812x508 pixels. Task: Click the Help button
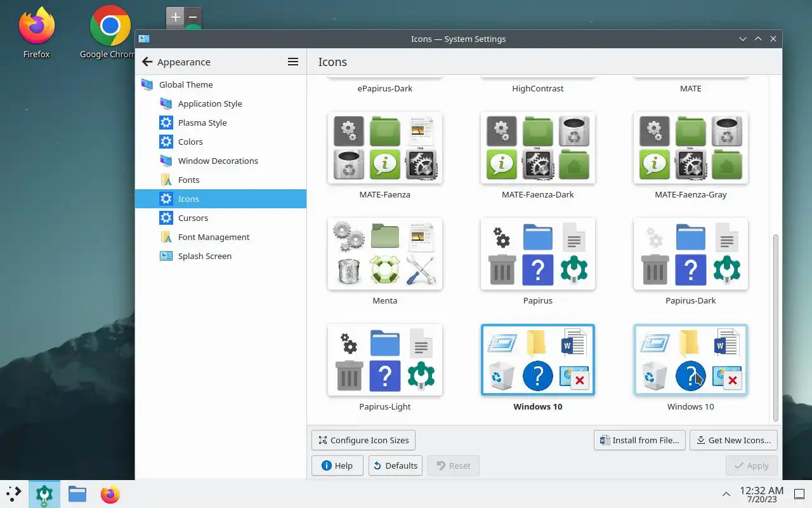337,465
